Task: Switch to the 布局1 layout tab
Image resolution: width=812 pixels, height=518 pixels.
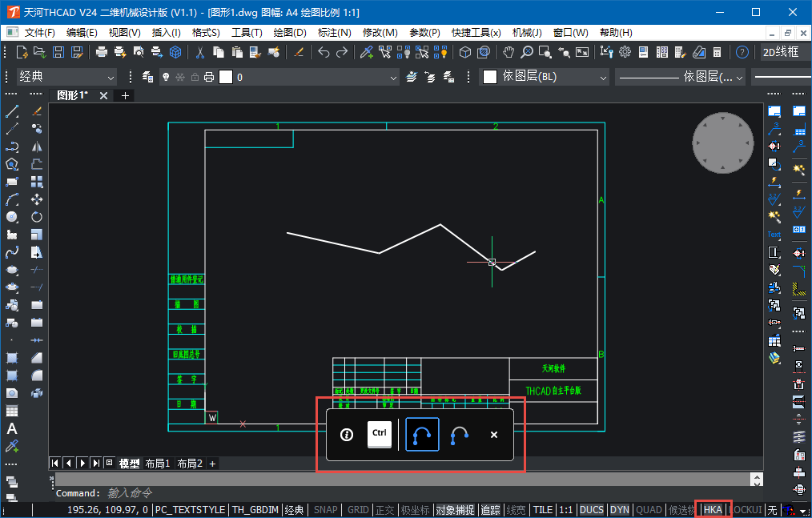Action: point(158,464)
